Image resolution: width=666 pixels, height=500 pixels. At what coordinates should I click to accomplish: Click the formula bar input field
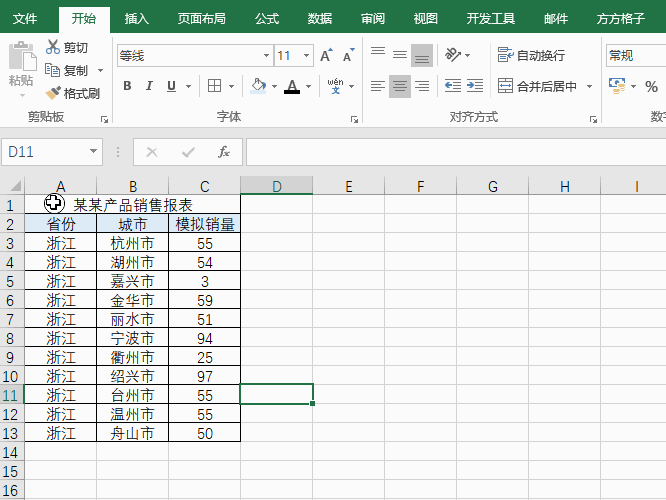pos(456,152)
